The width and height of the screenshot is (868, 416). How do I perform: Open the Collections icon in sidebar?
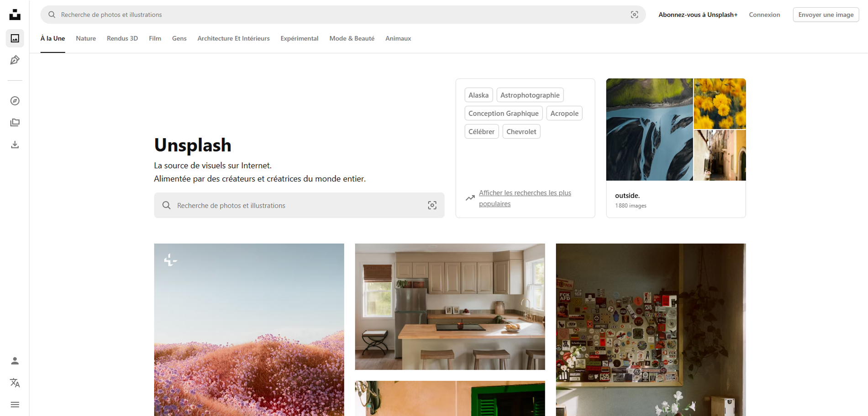[x=15, y=122]
